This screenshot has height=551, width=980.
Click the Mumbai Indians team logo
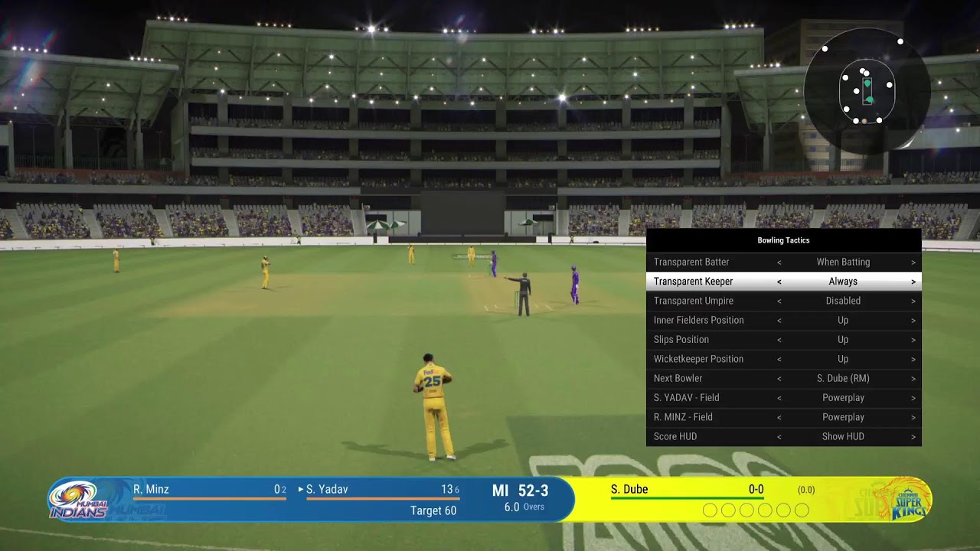tap(79, 500)
